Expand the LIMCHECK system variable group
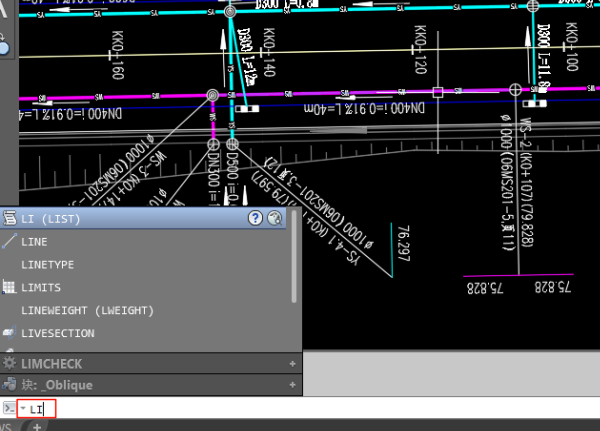Screen dimensions: 600x431 292,364
